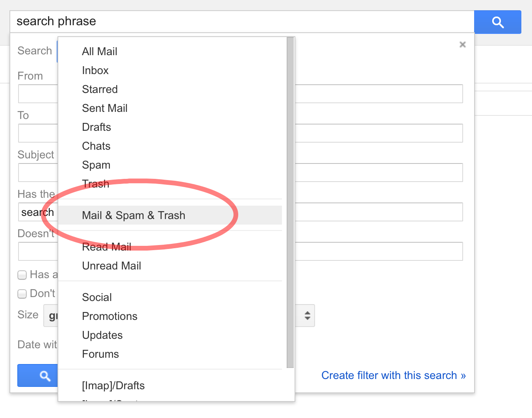Enable the Don't include chats checkbox
Viewport: 532px width, 418px height.
22,294
